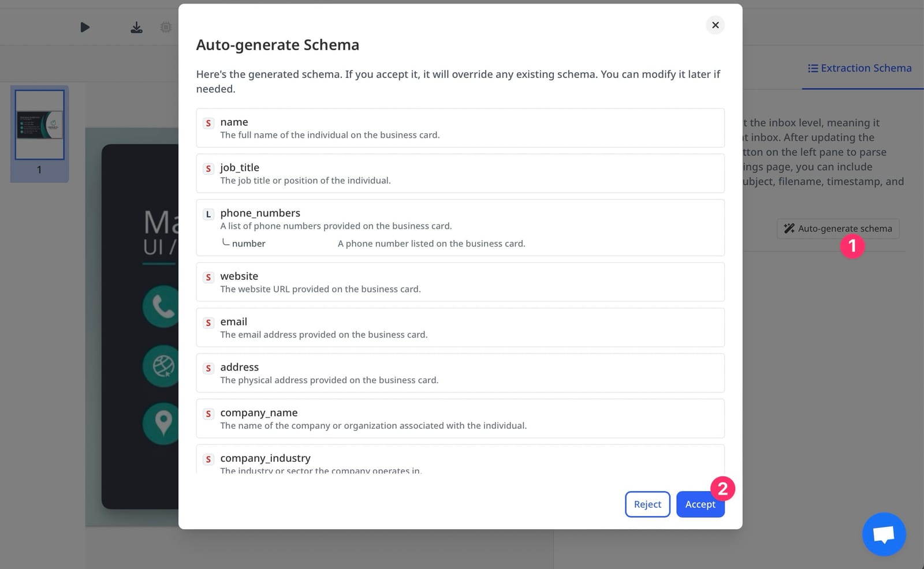Click the nested number sub-field
This screenshot has width=924, height=569.
[248, 244]
